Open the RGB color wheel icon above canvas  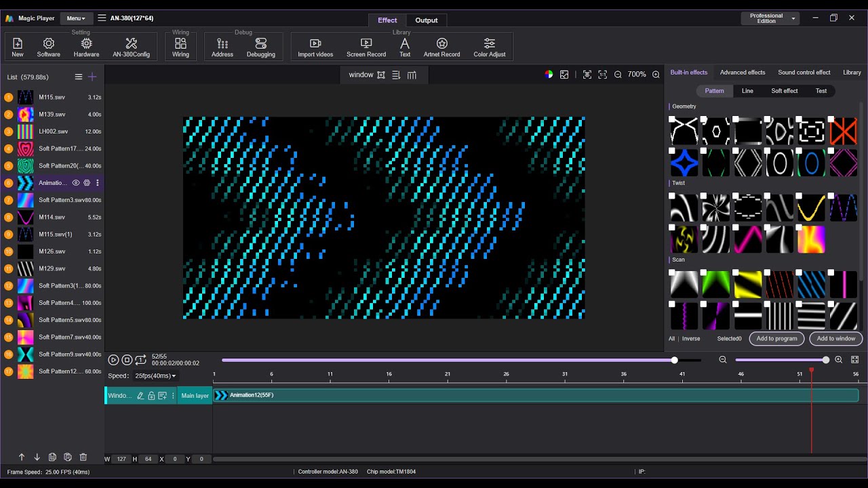pos(549,75)
